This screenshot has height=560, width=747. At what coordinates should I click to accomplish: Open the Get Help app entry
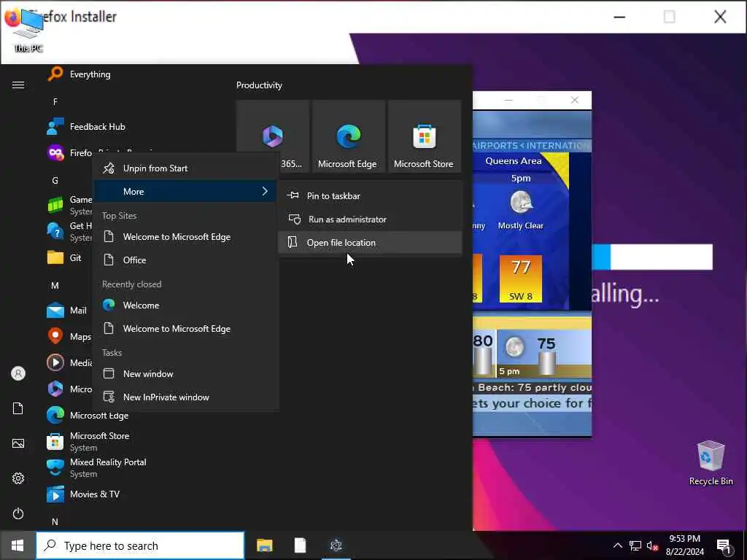coord(69,231)
